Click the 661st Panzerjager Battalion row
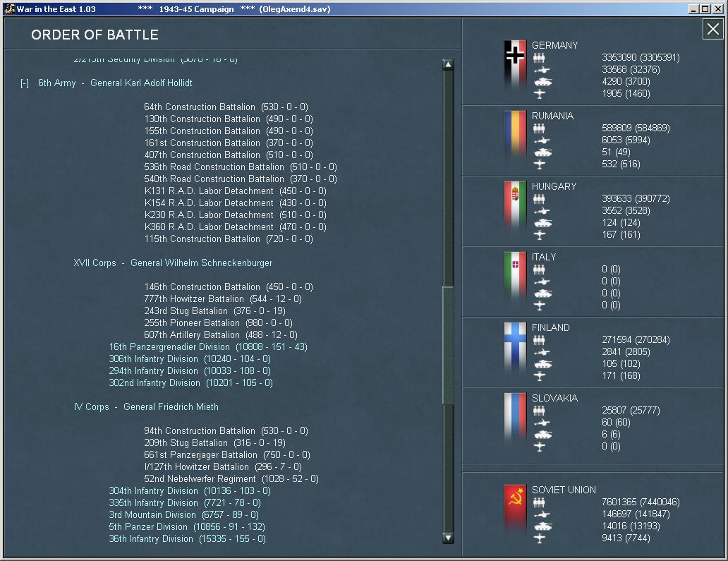The height and width of the screenshot is (561, 728). coord(227,455)
